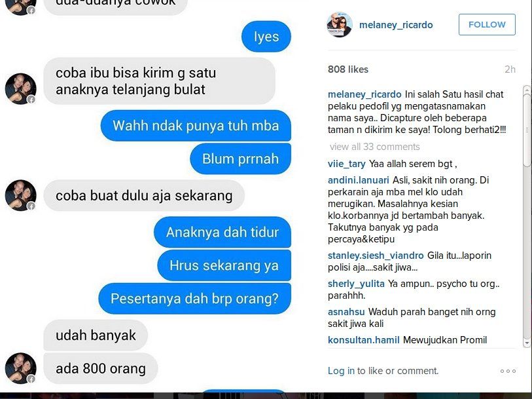Click the "Log in" link
This screenshot has height=399, width=532.
coord(341,371)
